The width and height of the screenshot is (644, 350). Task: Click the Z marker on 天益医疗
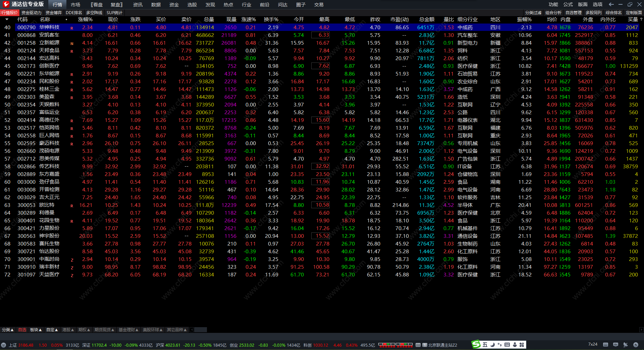click(x=72, y=275)
